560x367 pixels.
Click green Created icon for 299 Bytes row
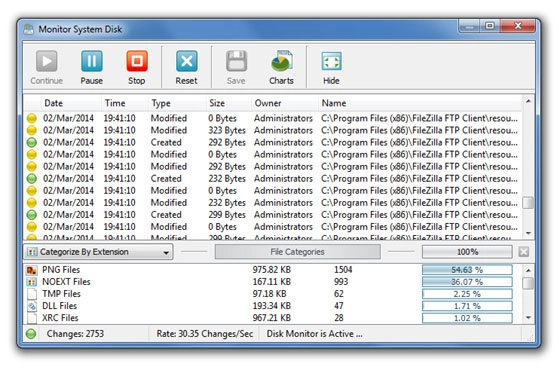coord(31,215)
